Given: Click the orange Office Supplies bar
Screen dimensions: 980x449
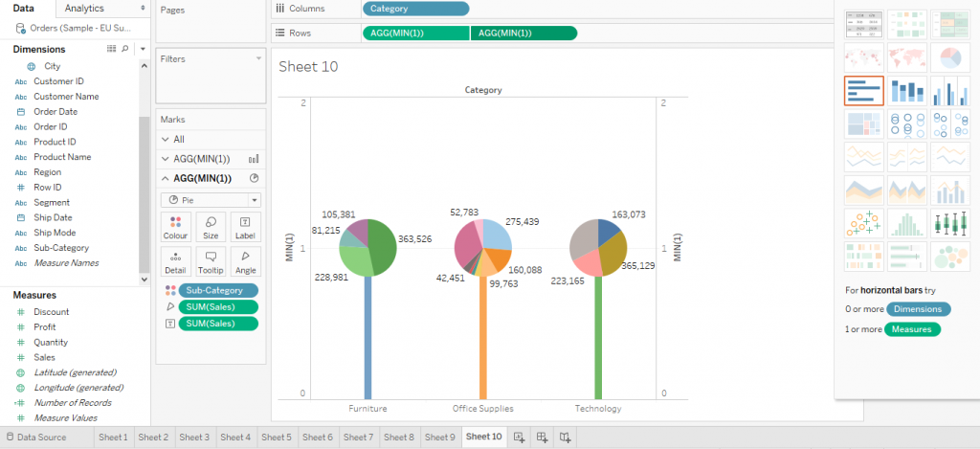Looking at the screenshot, I should [483, 338].
